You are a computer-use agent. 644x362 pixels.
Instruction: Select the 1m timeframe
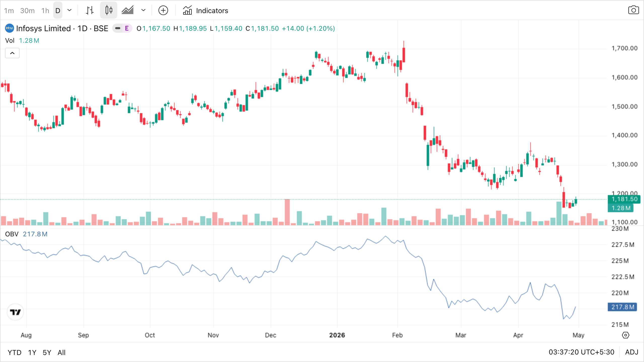pos(9,11)
